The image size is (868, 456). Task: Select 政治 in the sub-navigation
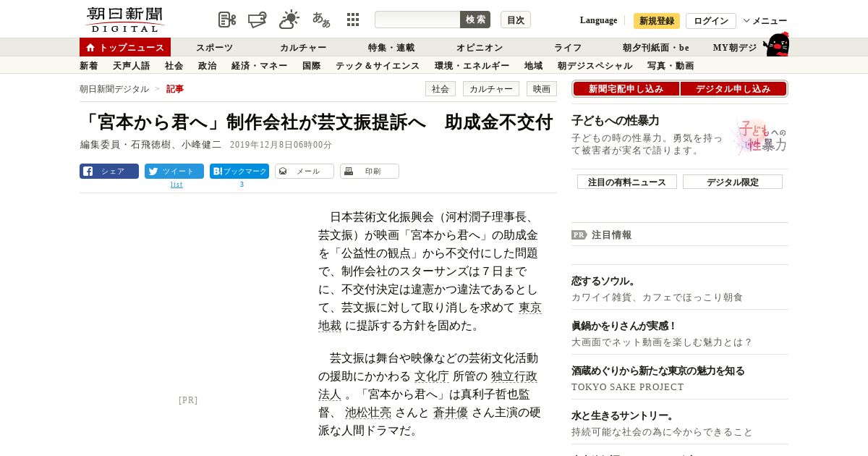(208, 66)
